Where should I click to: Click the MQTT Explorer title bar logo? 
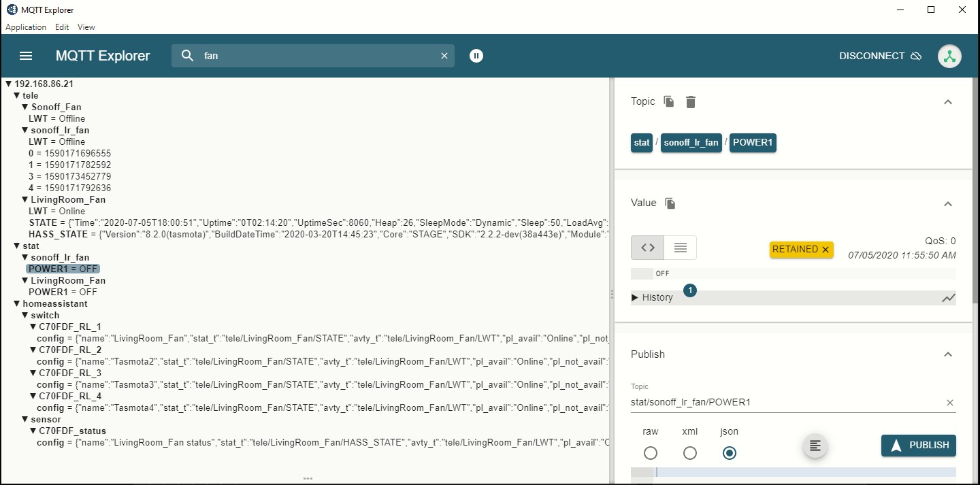12,10
